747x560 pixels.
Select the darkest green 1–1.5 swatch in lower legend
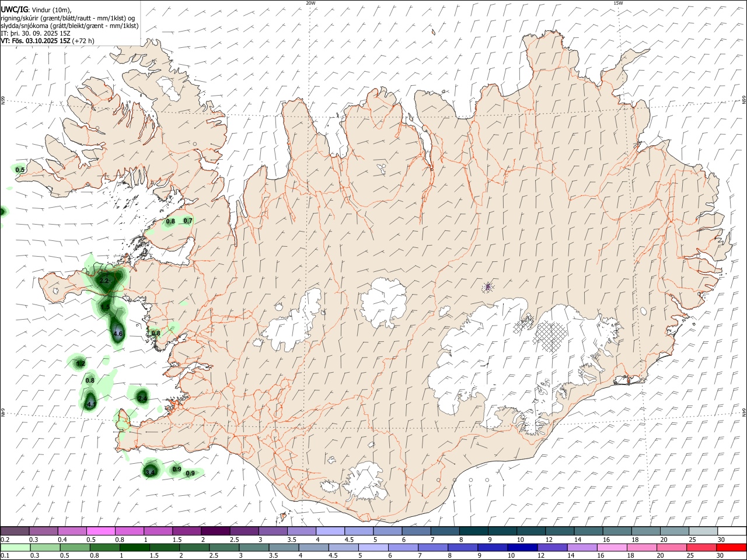pyautogui.click(x=135, y=547)
